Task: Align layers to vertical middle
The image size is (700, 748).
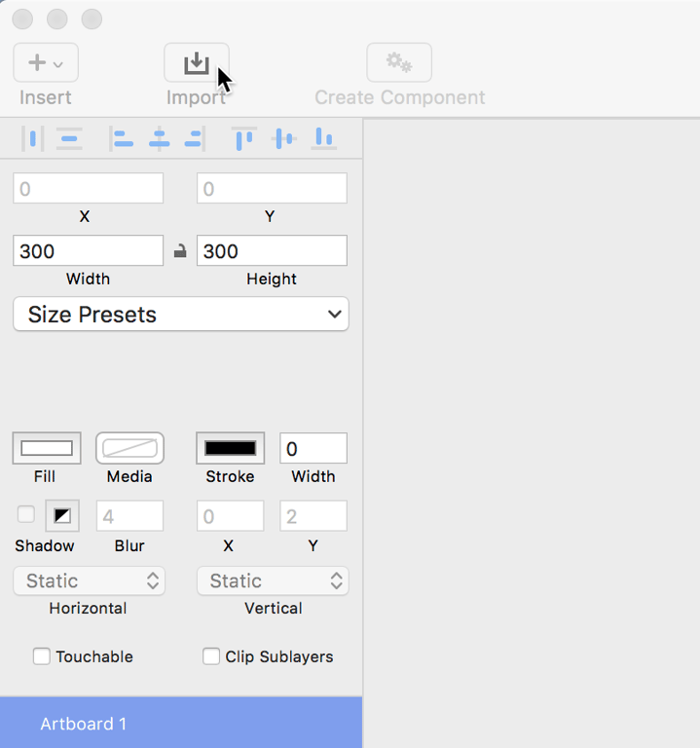Action: click(x=283, y=139)
